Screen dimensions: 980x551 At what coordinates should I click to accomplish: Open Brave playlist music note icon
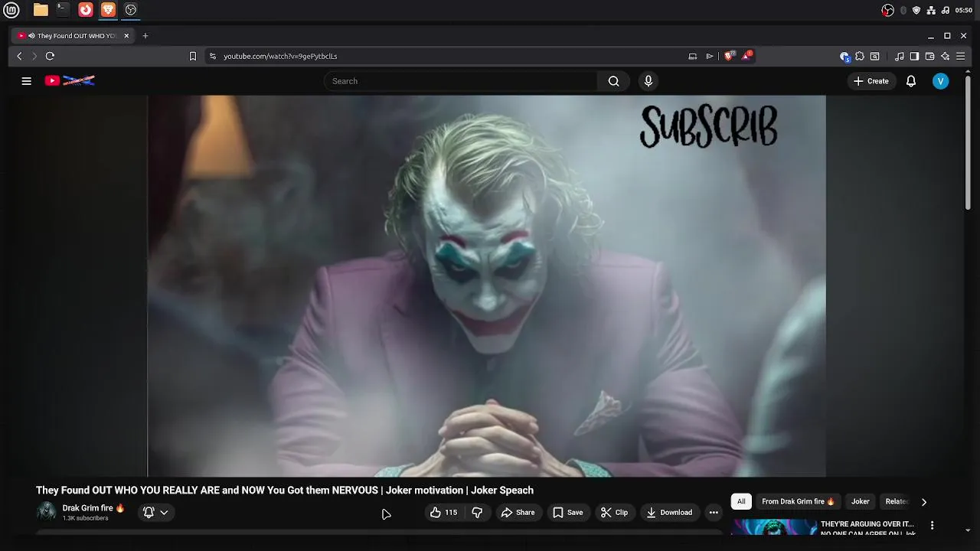(900, 56)
